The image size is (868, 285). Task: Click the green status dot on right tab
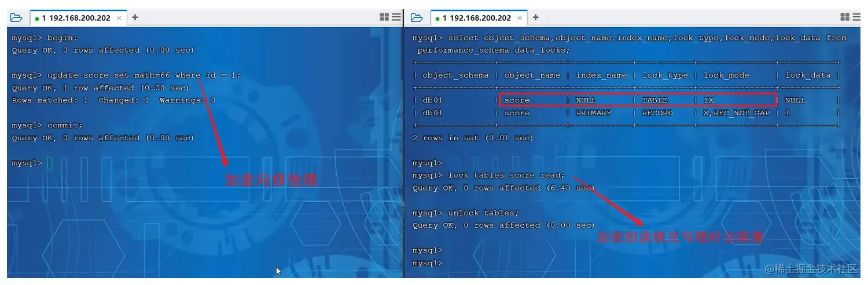click(x=437, y=19)
